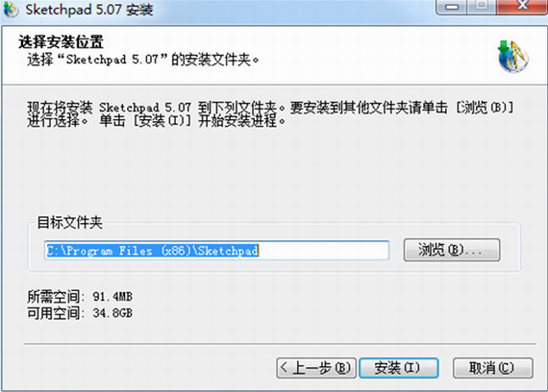Click the 浏览(B)... browse button
The height and width of the screenshot is (392, 548).
coord(452,250)
